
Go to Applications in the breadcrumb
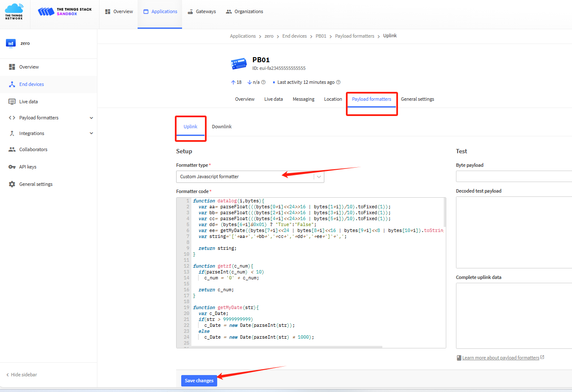click(x=243, y=36)
